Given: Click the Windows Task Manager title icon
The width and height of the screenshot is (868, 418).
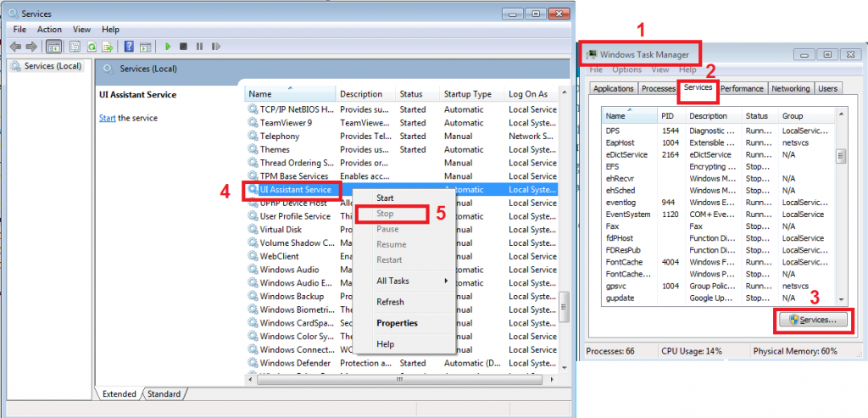Looking at the screenshot, I should point(593,54).
